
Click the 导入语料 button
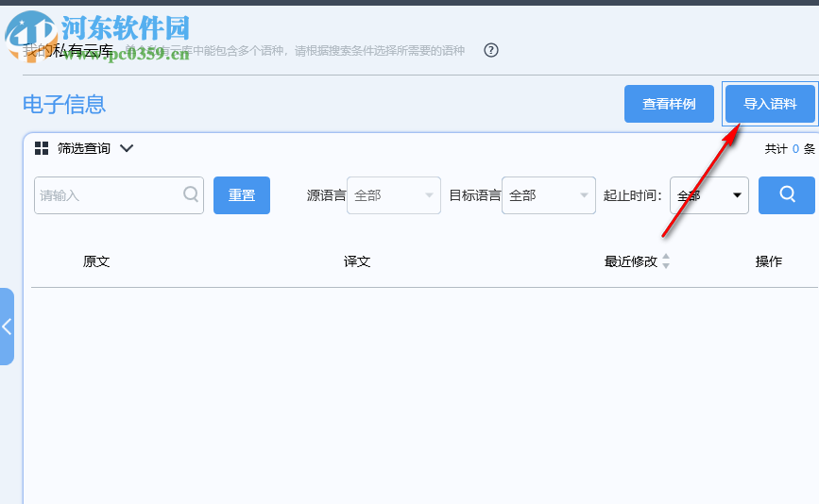pos(770,104)
